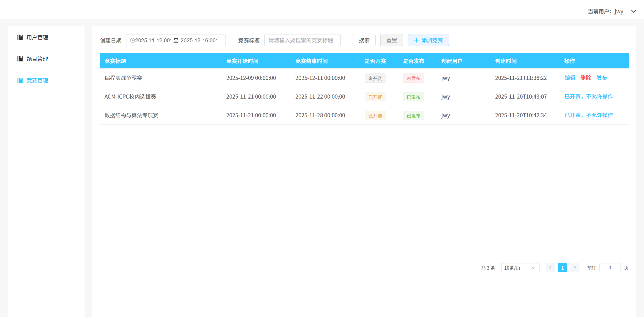Click the 搜索 search button
The width and height of the screenshot is (644, 317).
coord(364,40)
